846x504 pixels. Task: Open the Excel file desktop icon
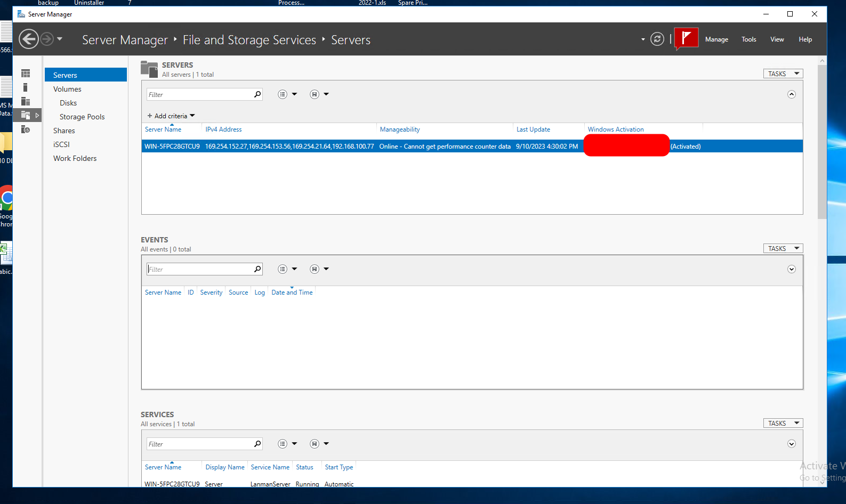coord(6,258)
